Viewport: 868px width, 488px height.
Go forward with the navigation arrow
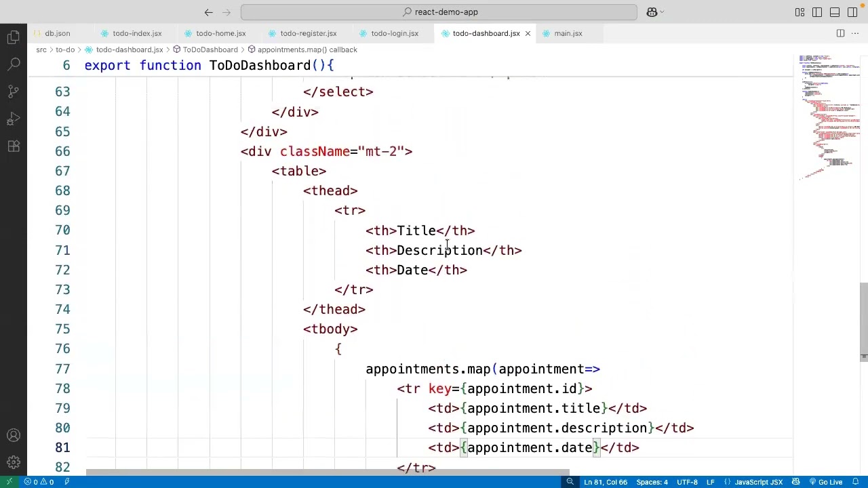click(226, 12)
